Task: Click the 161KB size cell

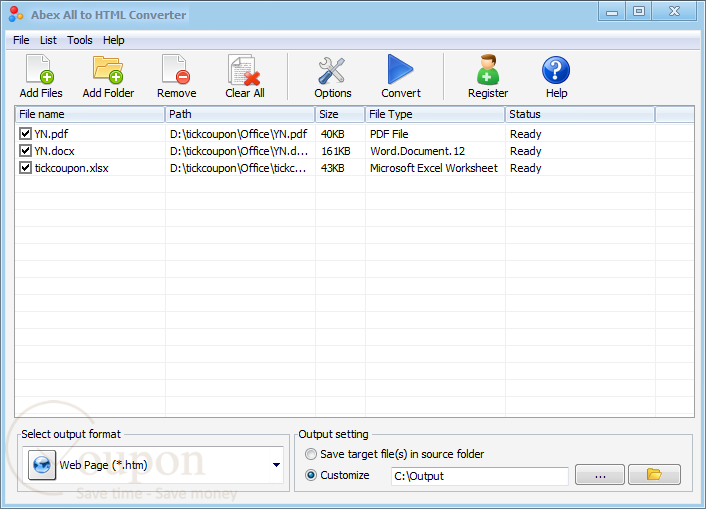Action: click(336, 151)
